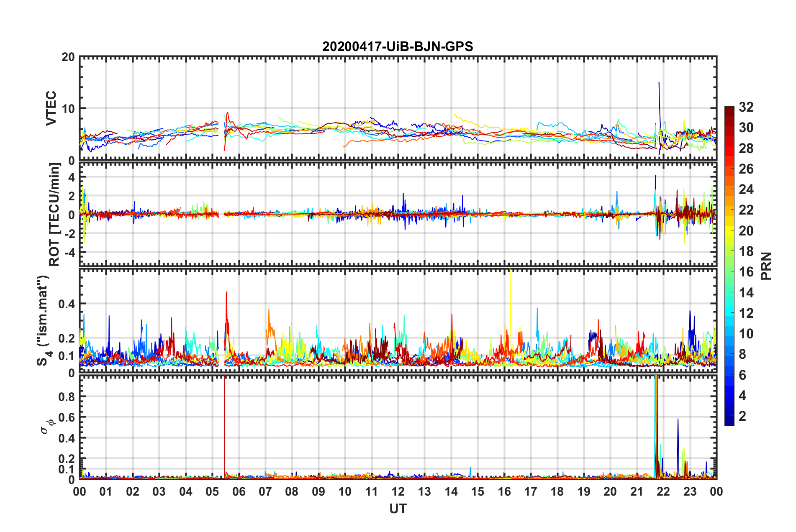Click the 22 tick on the UT axis

tap(663, 491)
